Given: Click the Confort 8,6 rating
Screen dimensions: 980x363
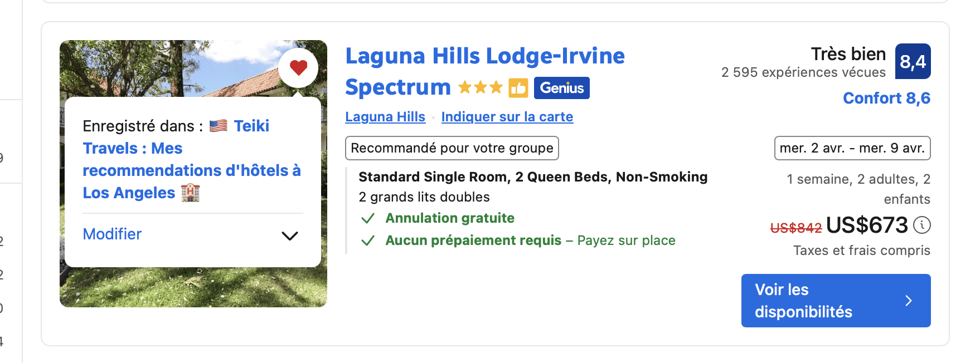Looking at the screenshot, I should [886, 98].
